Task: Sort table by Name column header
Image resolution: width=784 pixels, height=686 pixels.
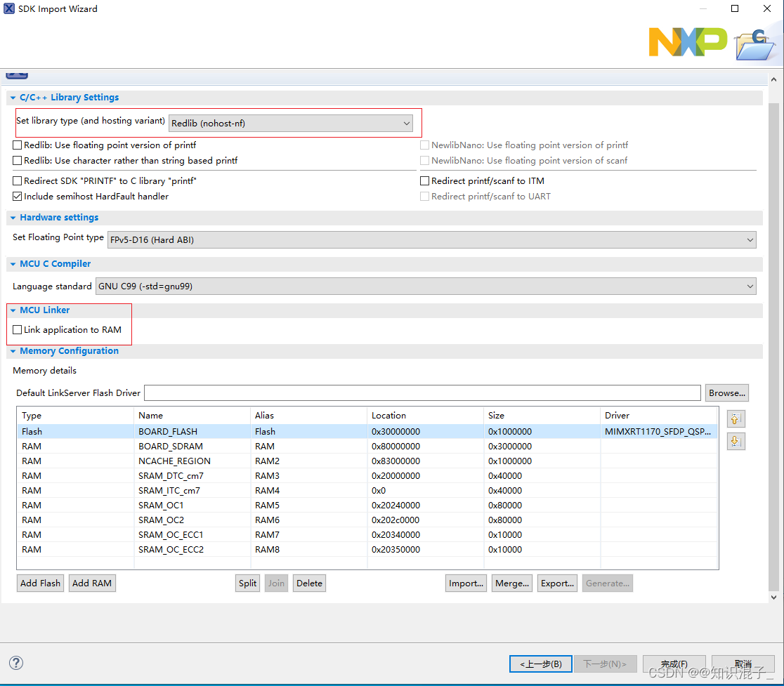Action: (x=192, y=415)
